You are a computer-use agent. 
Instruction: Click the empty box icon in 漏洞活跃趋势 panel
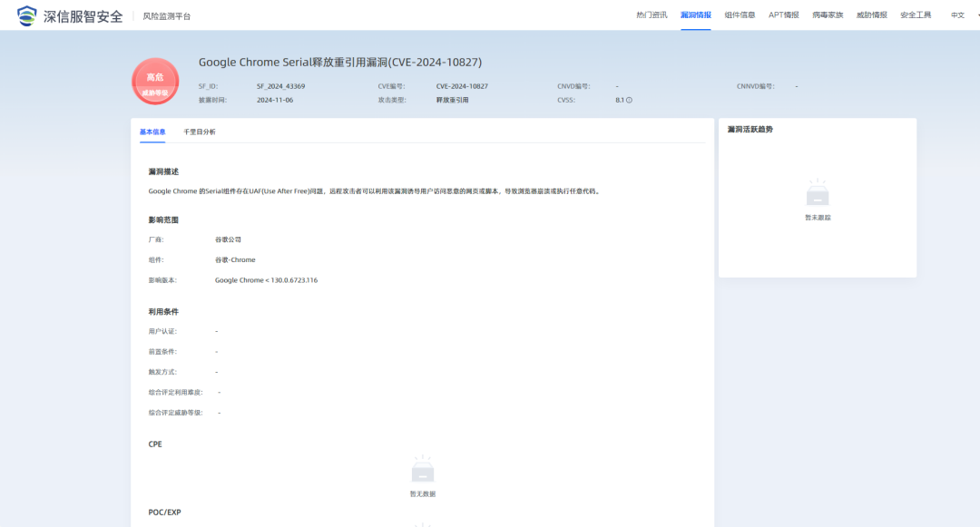coord(818,193)
